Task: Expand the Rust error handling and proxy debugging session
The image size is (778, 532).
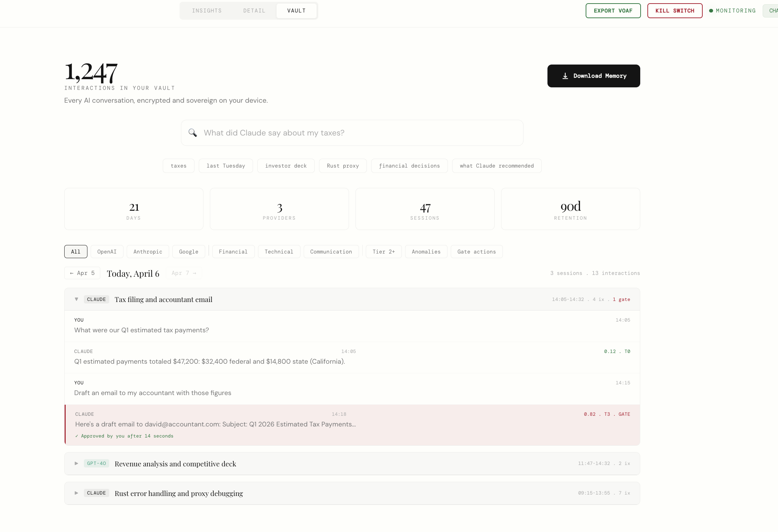Action: 76,493
